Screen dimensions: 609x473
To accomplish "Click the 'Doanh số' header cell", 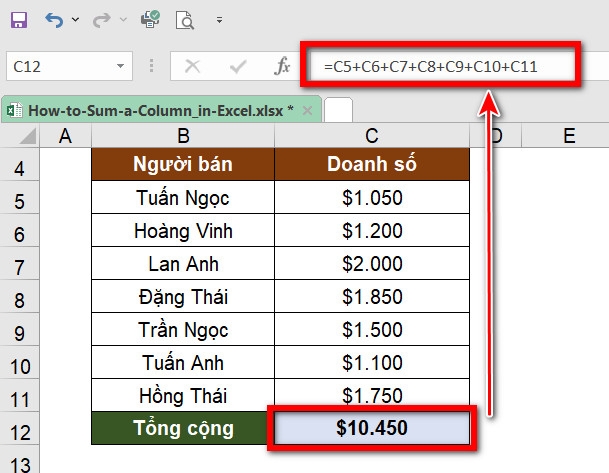I will (x=372, y=164).
